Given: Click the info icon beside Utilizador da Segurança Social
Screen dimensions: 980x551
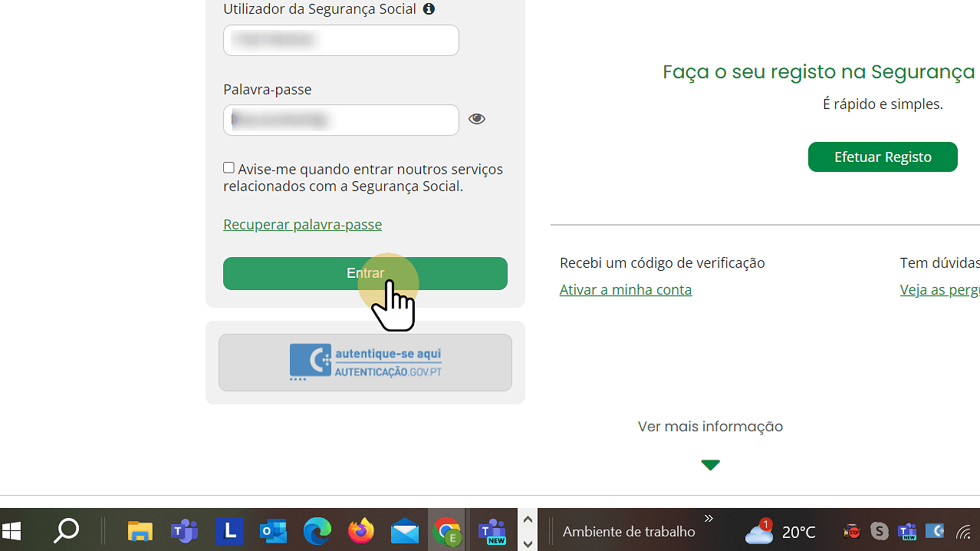Looking at the screenshot, I should 428,9.
